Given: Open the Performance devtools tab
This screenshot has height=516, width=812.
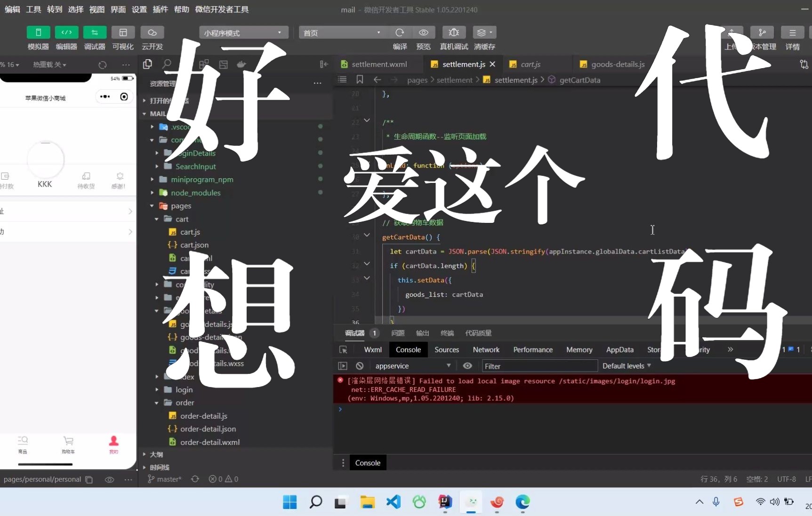Looking at the screenshot, I should coord(533,349).
